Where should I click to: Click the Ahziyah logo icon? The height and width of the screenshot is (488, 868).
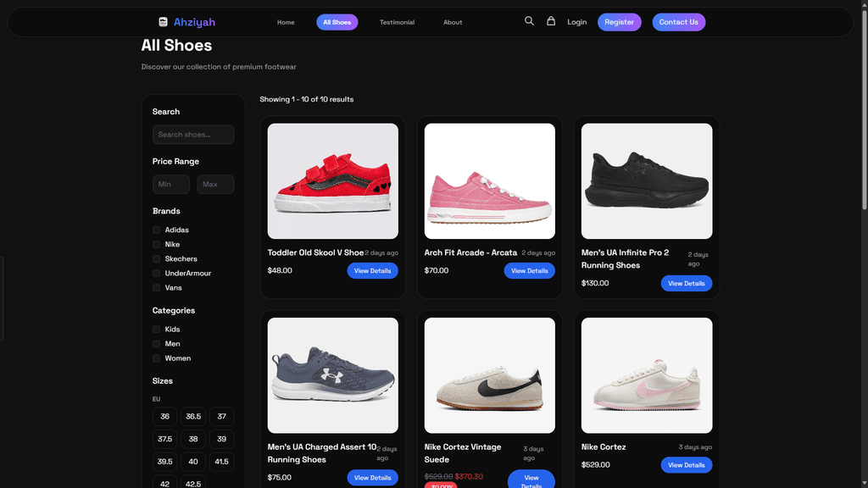click(x=163, y=22)
